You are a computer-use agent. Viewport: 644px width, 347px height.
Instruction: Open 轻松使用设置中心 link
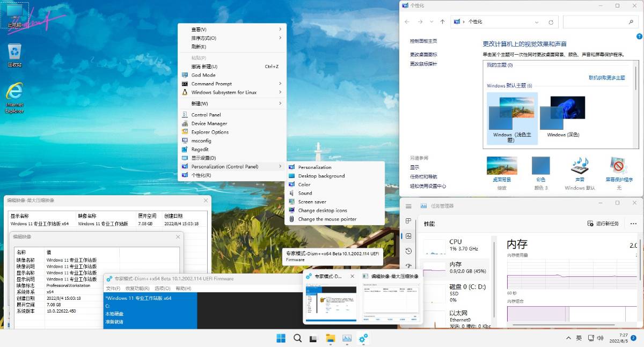coord(428,186)
